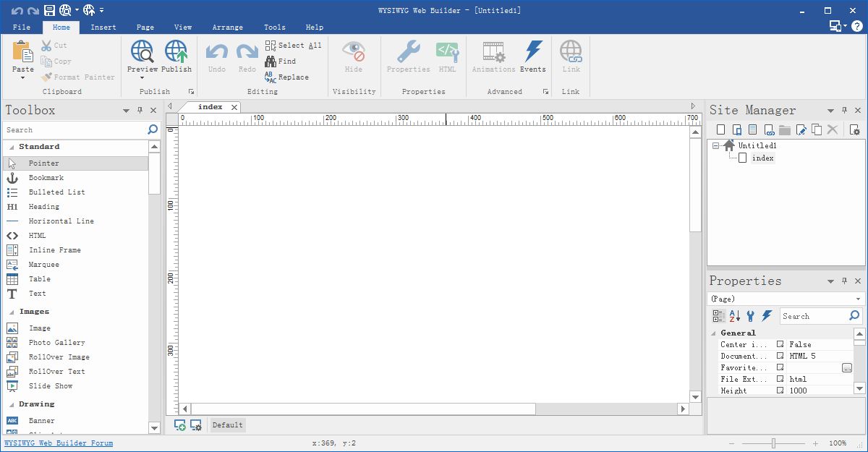The image size is (868, 452).
Task: Switch Properties to categorized view
Action: pos(718,316)
